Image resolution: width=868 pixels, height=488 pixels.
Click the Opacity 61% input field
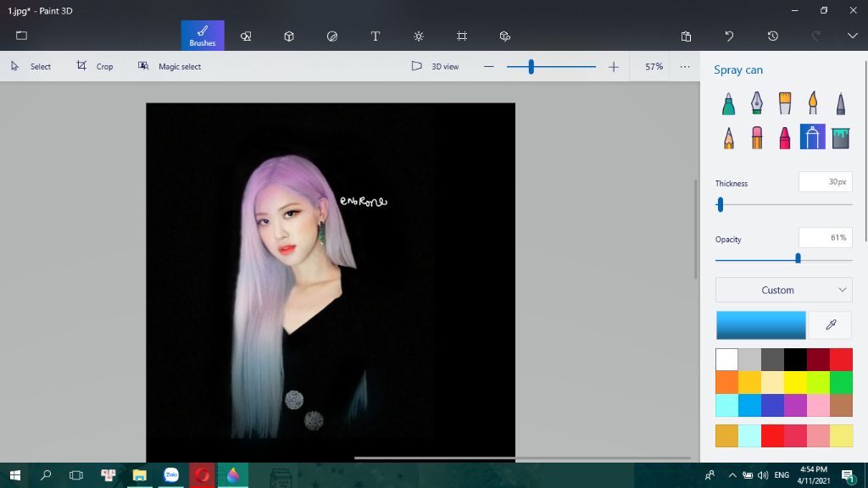click(826, 237)
